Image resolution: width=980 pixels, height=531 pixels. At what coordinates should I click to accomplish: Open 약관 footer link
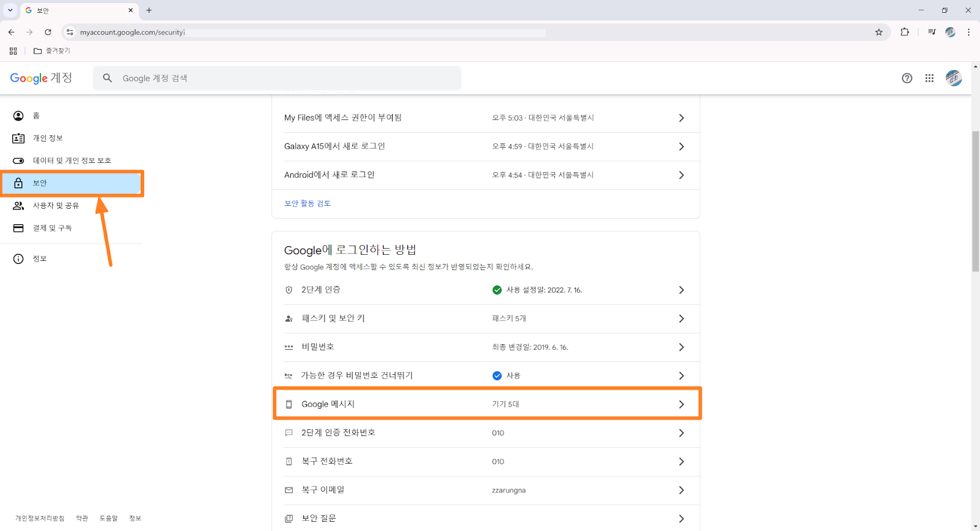pos(82,518)
